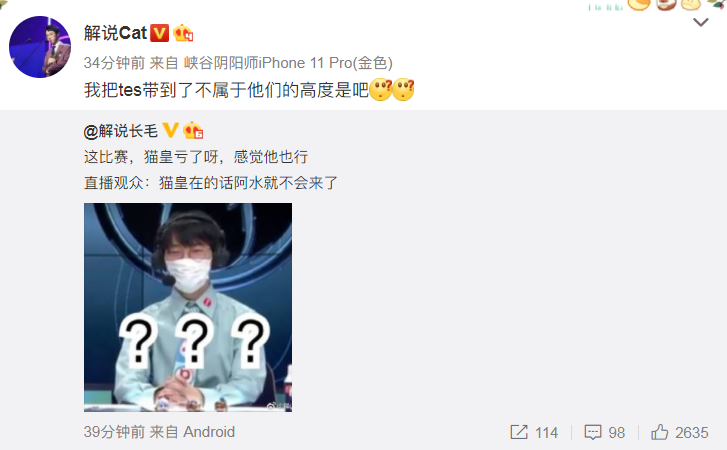Click the Android source link
The image size is (727, 450).
point(209,432)
